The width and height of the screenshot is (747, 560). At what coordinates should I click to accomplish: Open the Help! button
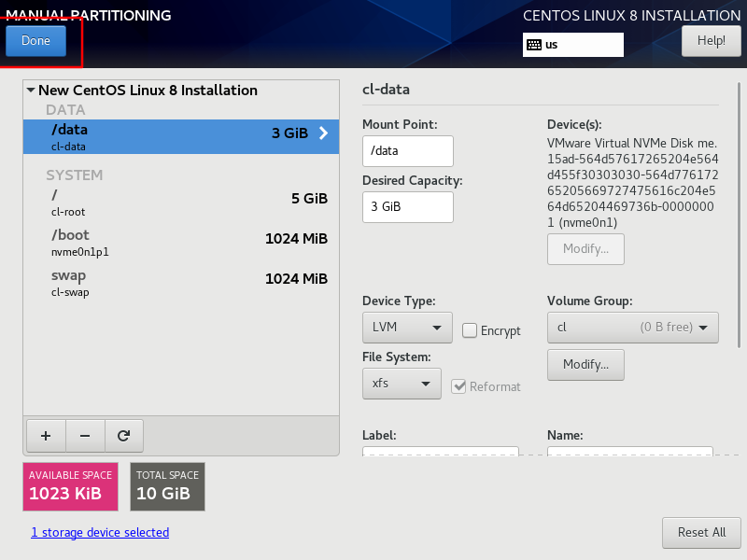[711, 41]
